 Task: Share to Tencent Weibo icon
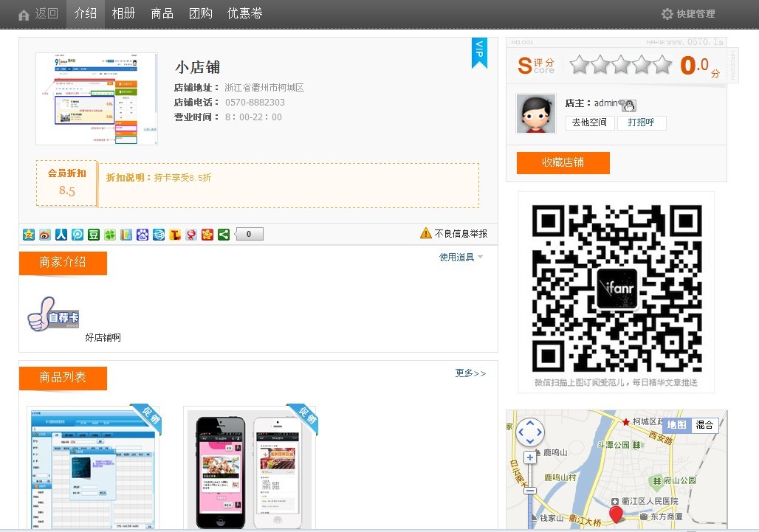pyautogui.click(x=78, y=235)
